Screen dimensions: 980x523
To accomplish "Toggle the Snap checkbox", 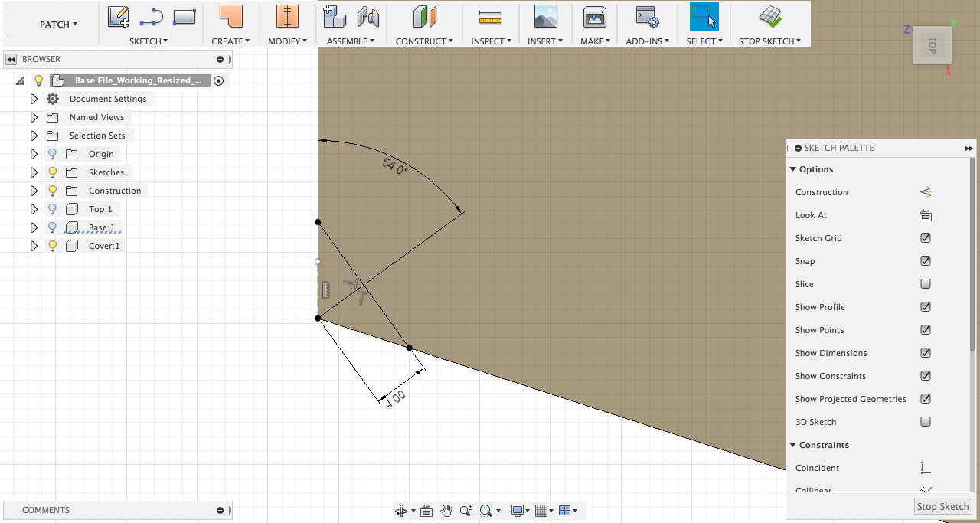I will point(926,261).
